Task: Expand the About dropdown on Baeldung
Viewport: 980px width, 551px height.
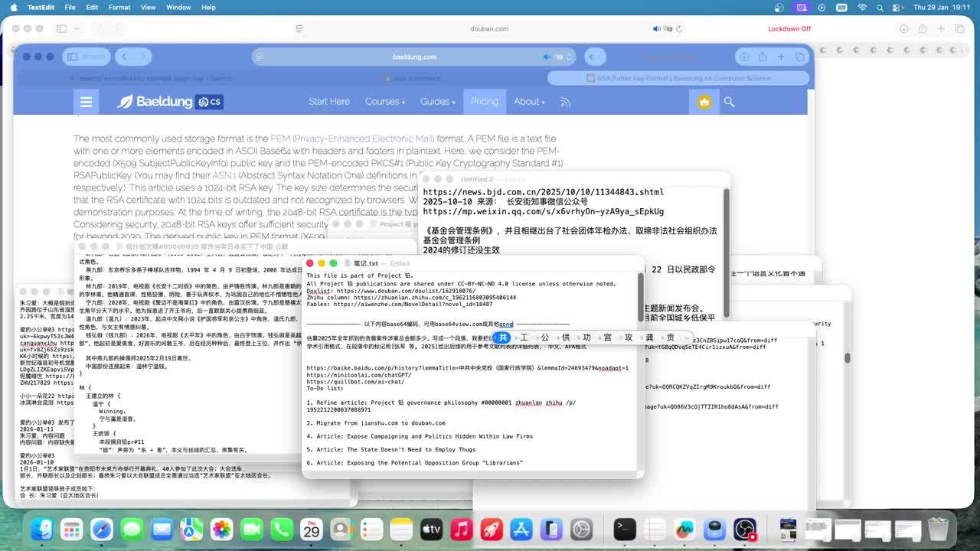Action: pyautogui.click(x=529, y=102)
